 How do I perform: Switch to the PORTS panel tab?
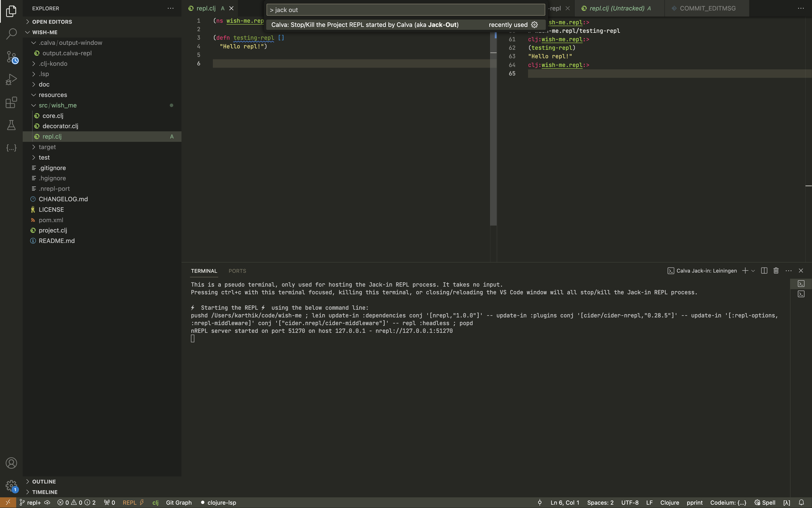237,271
